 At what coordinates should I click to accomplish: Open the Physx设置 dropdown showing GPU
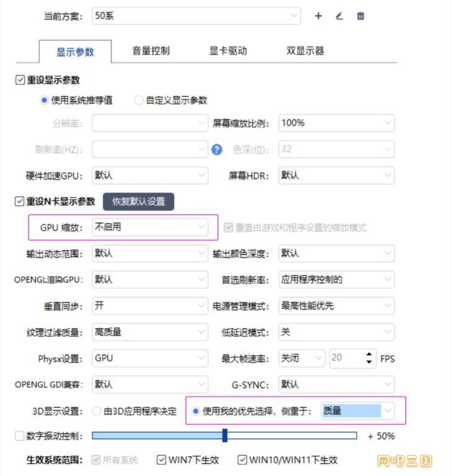coord(150,358)
